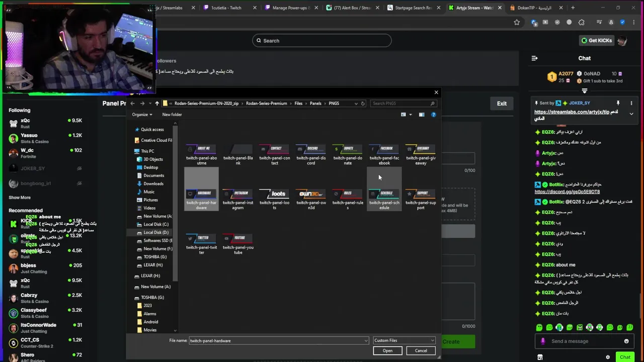Expand the address path history dropdown

point(356,104)
